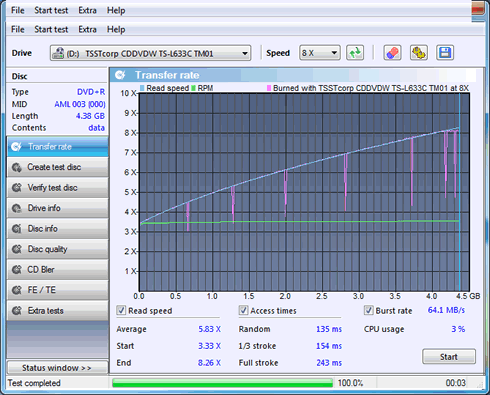This screenshot has height=395, width=490.
Task: Open the File menu in the lower menu bar
Action: pos(18,29)
